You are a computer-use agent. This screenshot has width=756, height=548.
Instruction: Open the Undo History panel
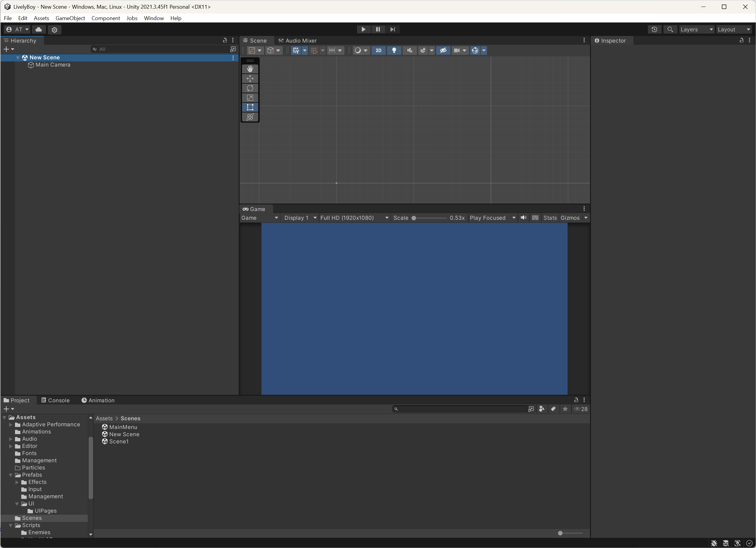tap(654, 29)
